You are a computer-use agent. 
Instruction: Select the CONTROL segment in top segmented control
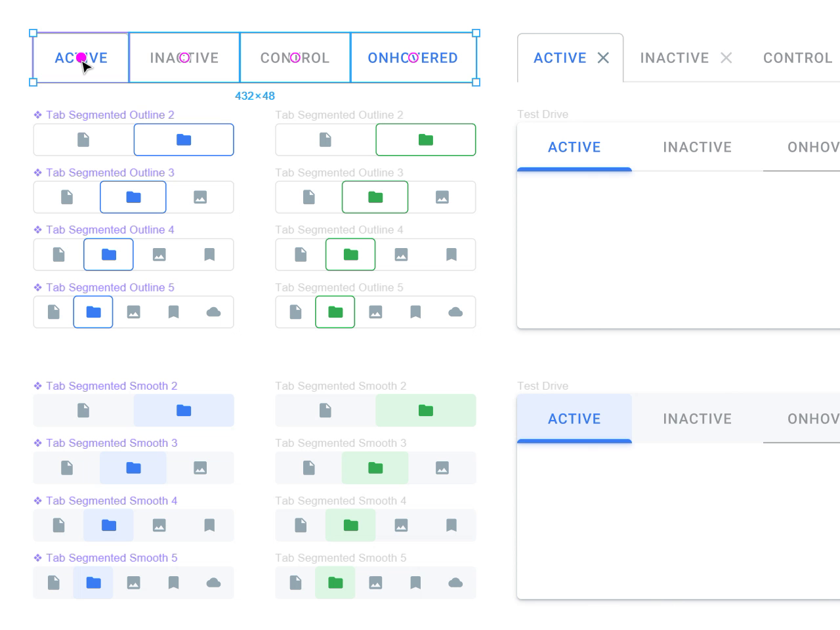tap(295, 58)
